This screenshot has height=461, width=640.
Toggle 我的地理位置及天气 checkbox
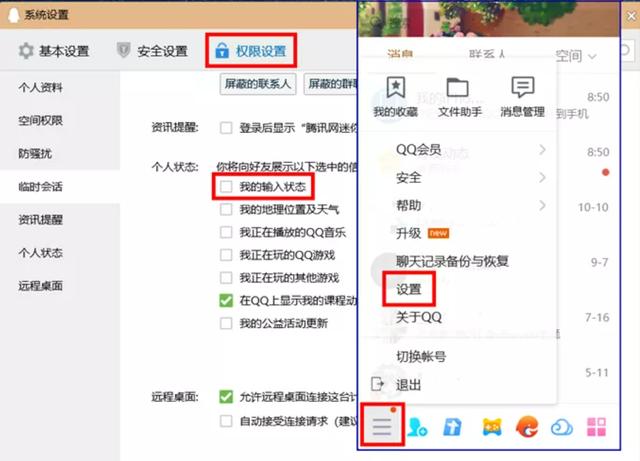tap(226, 209)
